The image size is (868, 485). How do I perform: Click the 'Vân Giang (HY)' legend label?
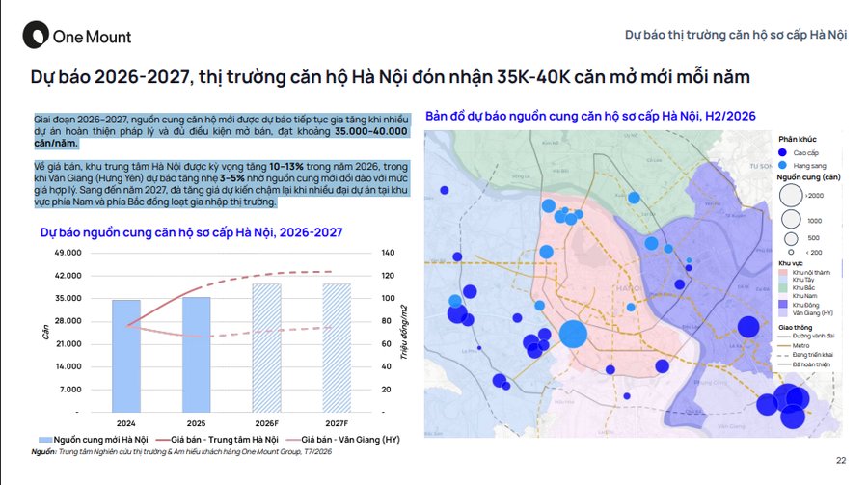[x=813, y=312]
